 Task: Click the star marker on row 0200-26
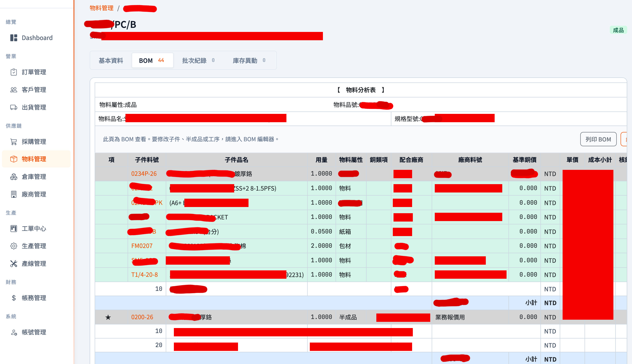108,317
